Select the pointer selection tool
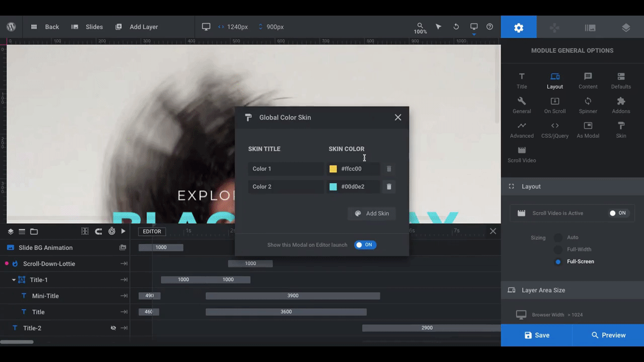 438,27
